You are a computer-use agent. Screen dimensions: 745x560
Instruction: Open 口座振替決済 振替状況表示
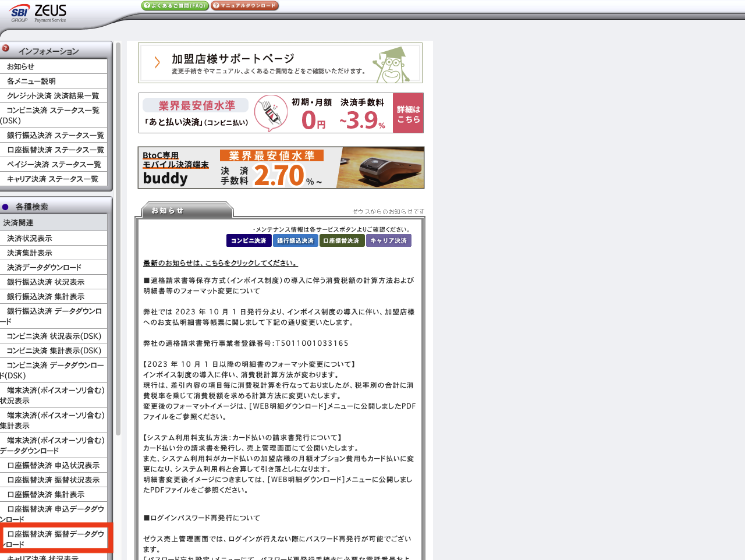pos(54,480)
